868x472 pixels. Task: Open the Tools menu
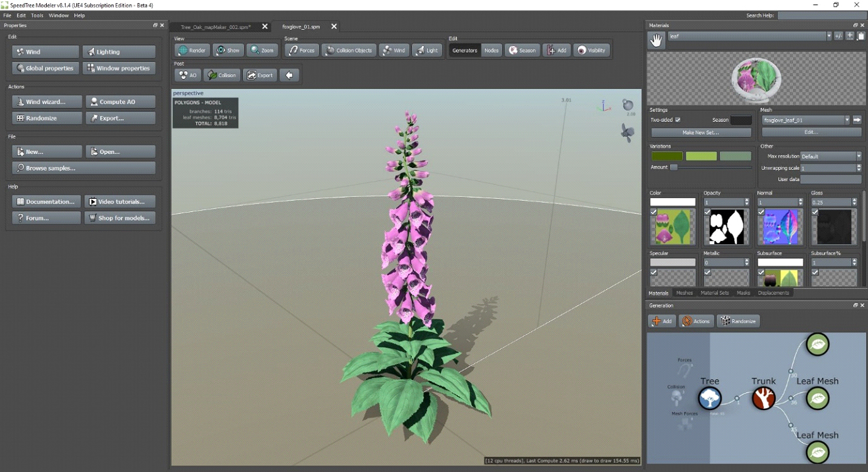37,15
